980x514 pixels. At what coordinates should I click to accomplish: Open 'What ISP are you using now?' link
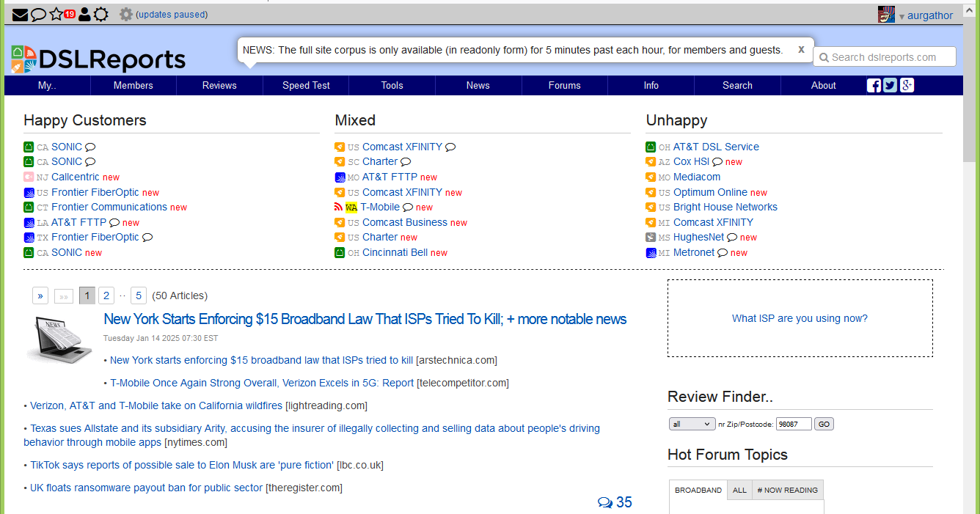[x=800, y=318]
